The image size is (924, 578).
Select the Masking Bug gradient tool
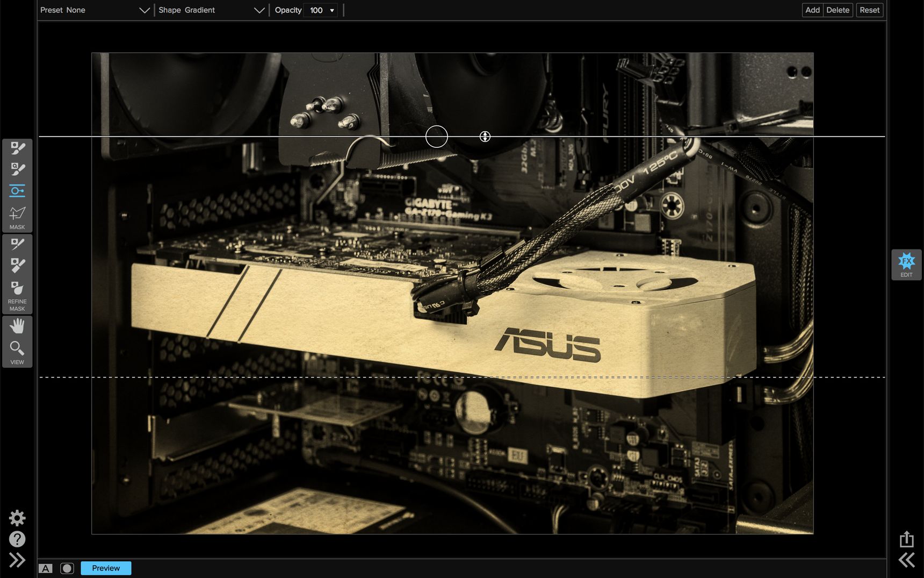pyautogui.click(x=17, y=191)
